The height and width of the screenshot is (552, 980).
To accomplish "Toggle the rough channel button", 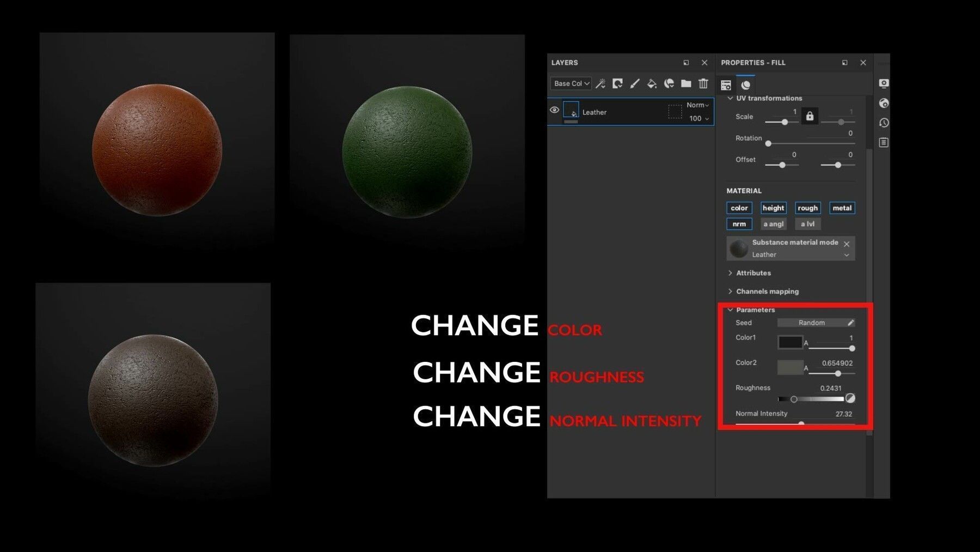I will pyautogui.click(x=807, y=208).
